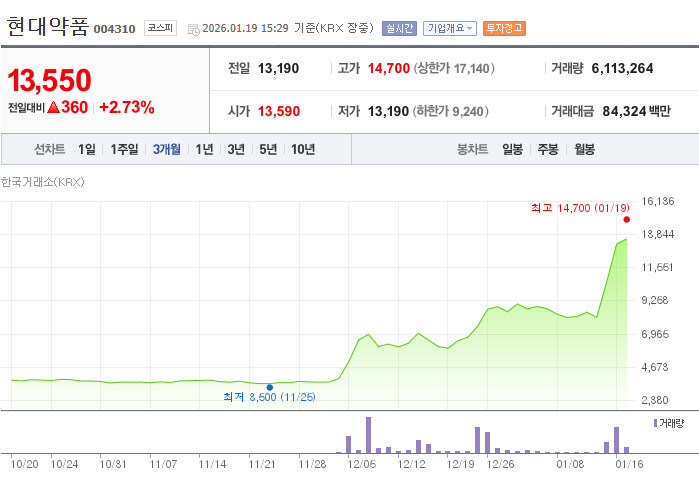The height and width of the screenshot is (479, 699).
Task: Click the 실시간 real-time badge
Action: pyautogui.click(x=399, y=29)
